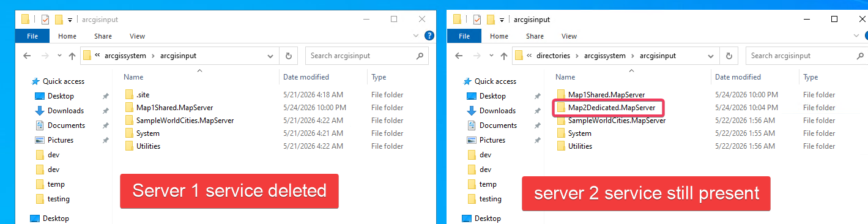Open Home tab in right Explorer window
The height and width of the screenshot is (224, 868).
[499, 36]
